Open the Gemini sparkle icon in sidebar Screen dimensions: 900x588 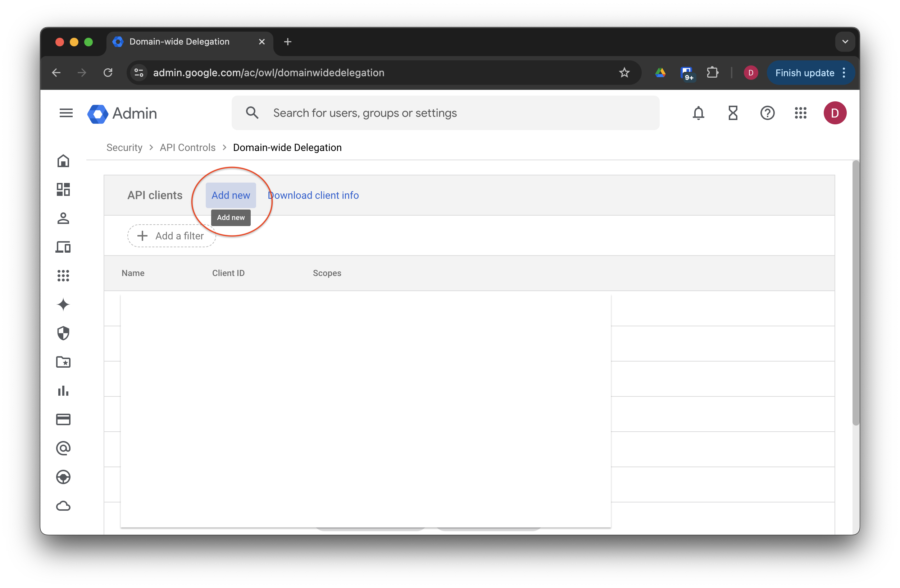(63, 304)
